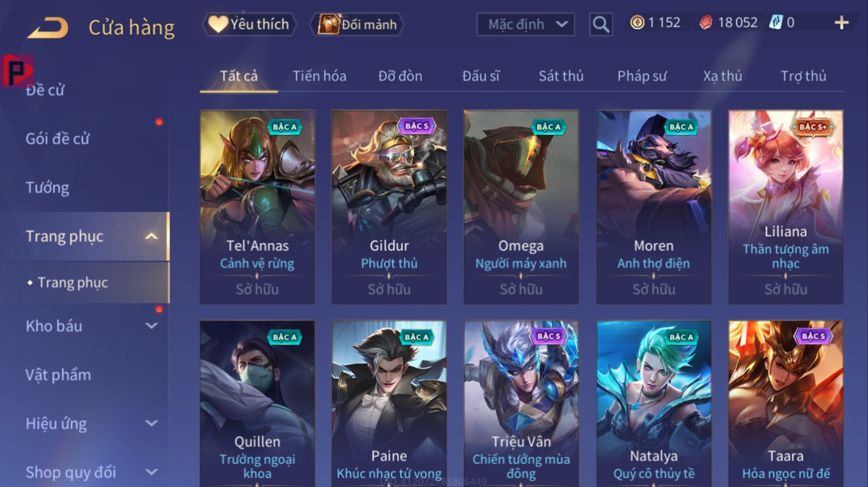Expand the Hiệu ứng sidebar section

152,423
